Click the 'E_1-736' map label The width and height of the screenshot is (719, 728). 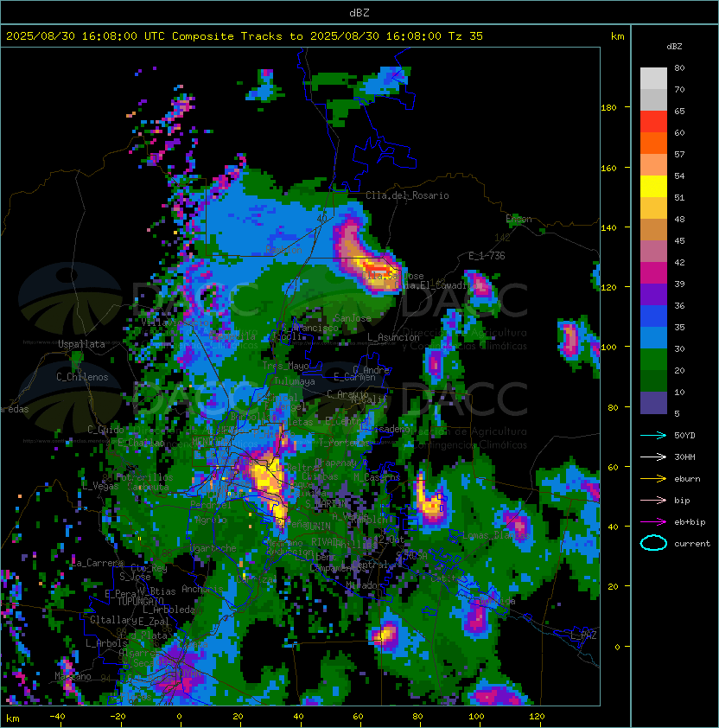tap(487, 256)
